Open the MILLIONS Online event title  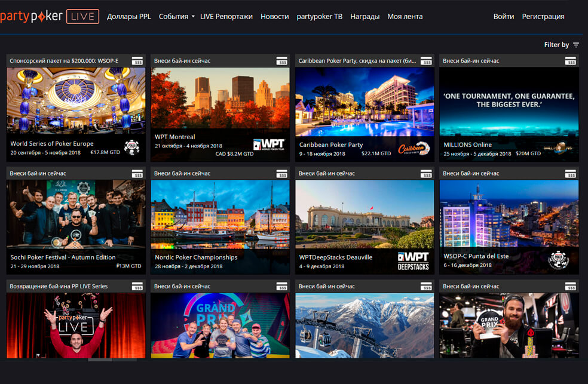pyautogui.click(x=468, y=145)
